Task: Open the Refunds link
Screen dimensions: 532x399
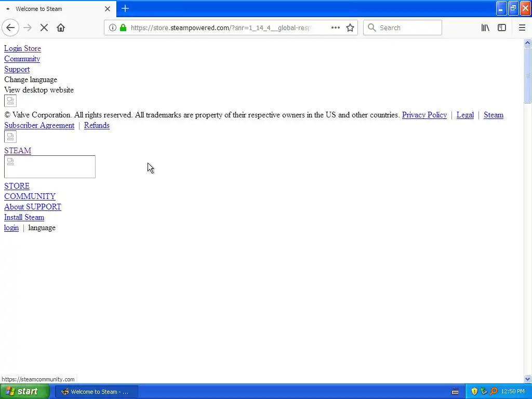Action: click(97, 125)
